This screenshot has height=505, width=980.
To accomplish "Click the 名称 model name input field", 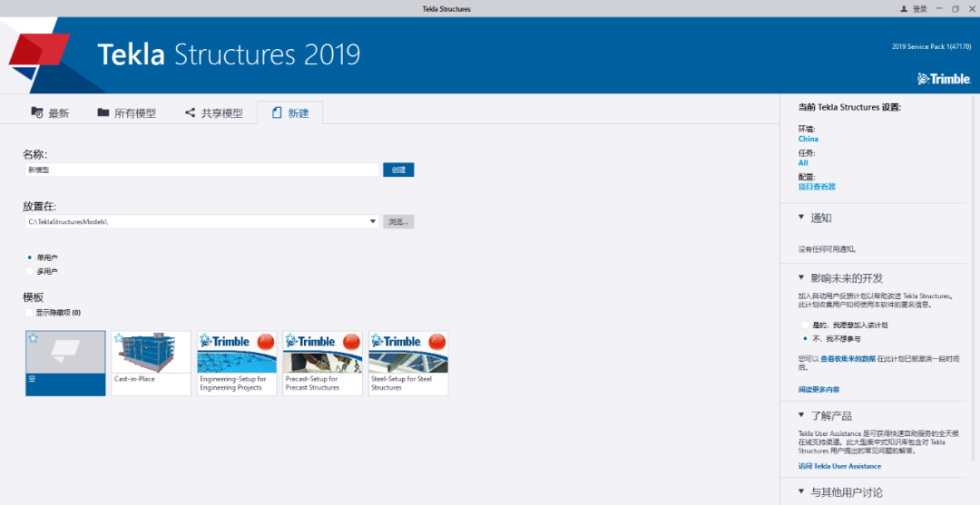I will 201,170.
